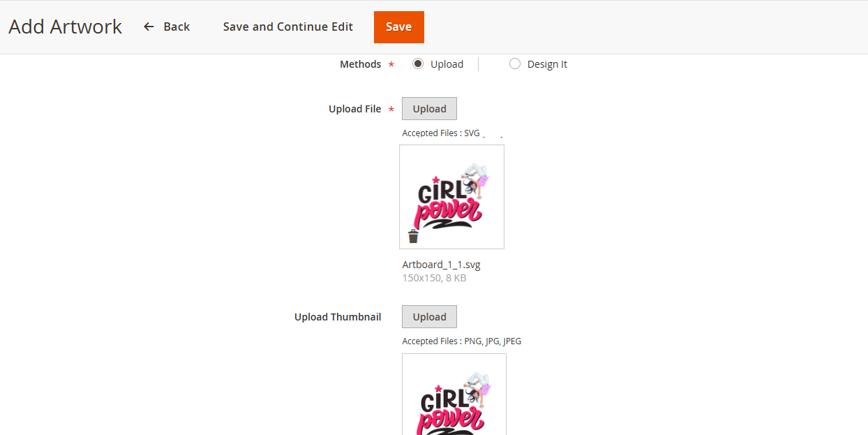Click the Accepted Files PNG, JPG, JPEG note
Screen dimensions: 868x435
pos(461,341)
